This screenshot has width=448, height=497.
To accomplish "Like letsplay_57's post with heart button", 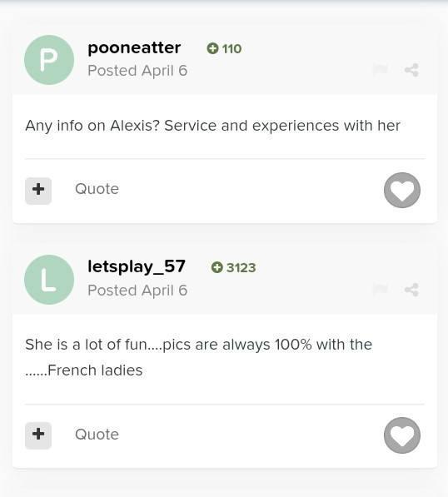I will pyautogui.click(x=402, y=435).
